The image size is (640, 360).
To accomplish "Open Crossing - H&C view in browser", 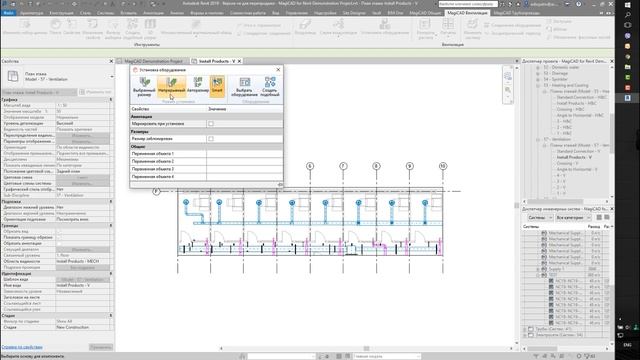I will [x=570, y=109].
